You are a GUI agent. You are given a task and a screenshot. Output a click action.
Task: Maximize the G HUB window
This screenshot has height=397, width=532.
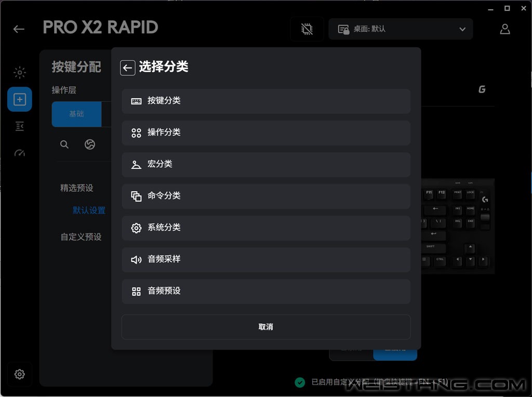point(507,8)
